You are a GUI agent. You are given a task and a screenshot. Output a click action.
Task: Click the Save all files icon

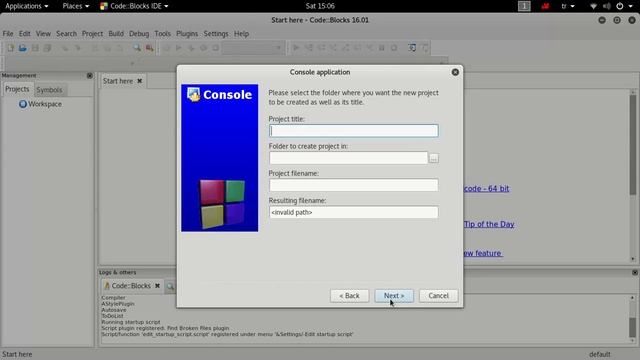(x=47, y=48)
